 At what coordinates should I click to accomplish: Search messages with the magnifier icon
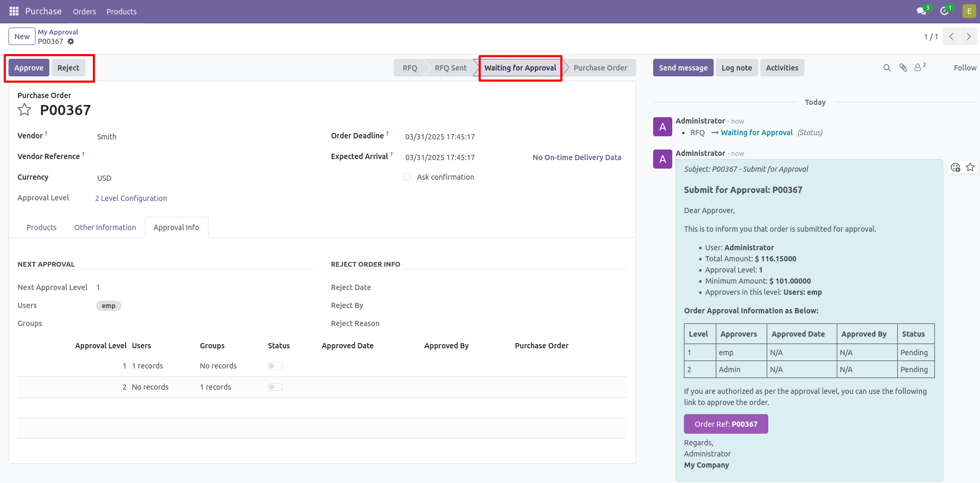click(887, 68)
